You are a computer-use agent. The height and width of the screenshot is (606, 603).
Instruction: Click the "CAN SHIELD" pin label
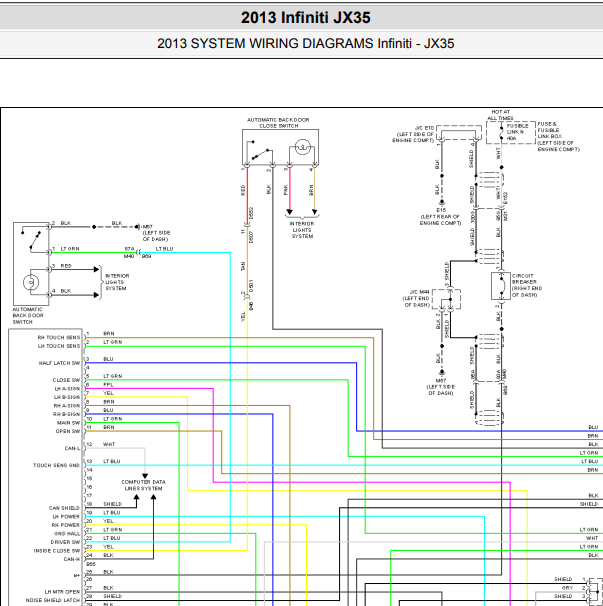[64, 508]
